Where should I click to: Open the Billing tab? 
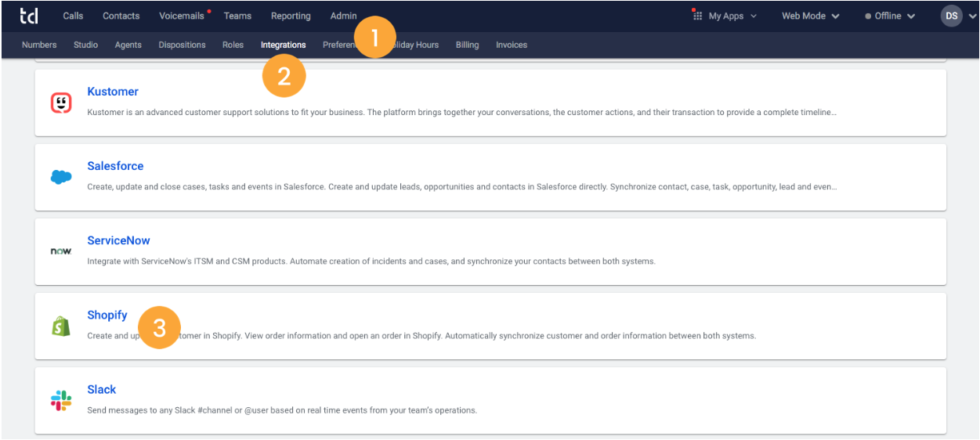point(467,45)
